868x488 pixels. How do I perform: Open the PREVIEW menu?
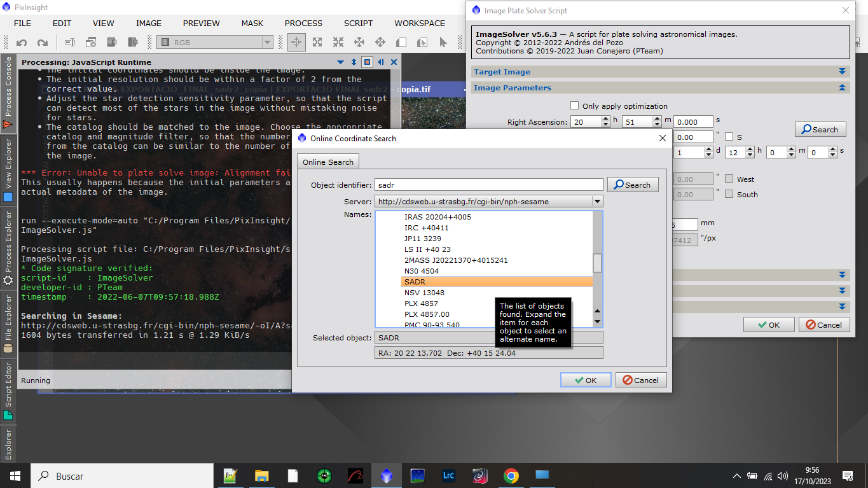click(202, 23)
